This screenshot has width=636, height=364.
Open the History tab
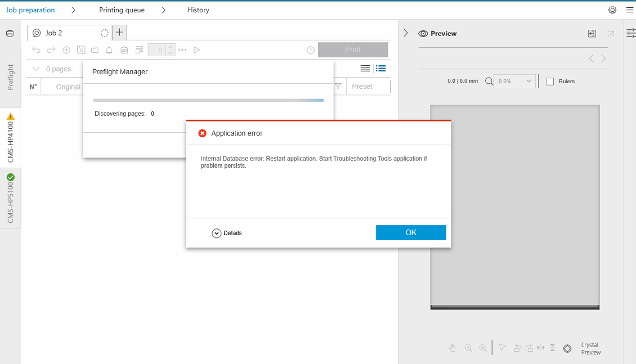tap(198, 10)
